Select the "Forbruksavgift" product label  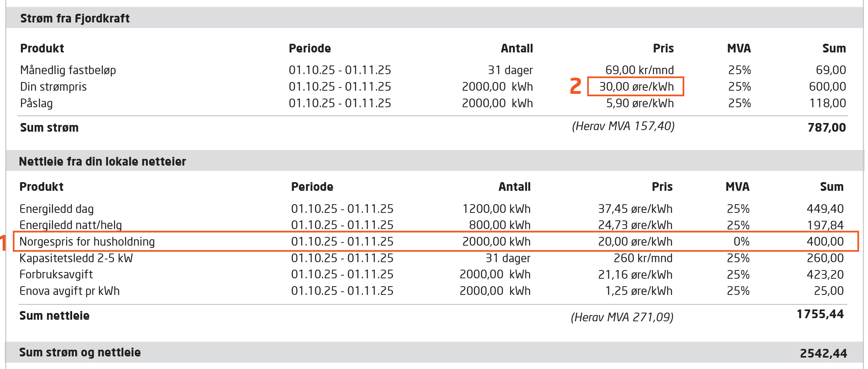pyautogui.click(x=56, y=274)
